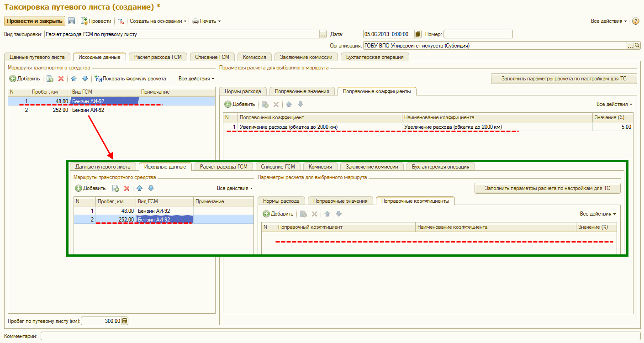Open help via the question mark icon
This screenshot has height=343, width=644.
[x=635, y=21]
